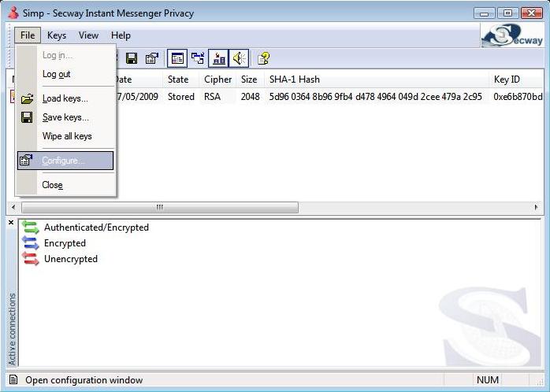The height and width of the screenshot is (392, 550).
Task: Open configuration from the toolbar icon
Action: click(152, 58)
